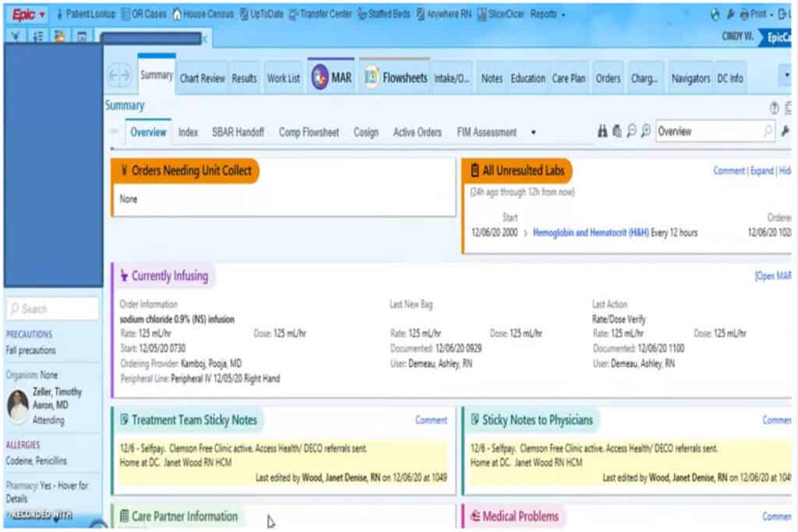Click the wrench icon beside report search box
This screenshot has height=532, width=798.
pyautogui.click(x=785, y=132)
